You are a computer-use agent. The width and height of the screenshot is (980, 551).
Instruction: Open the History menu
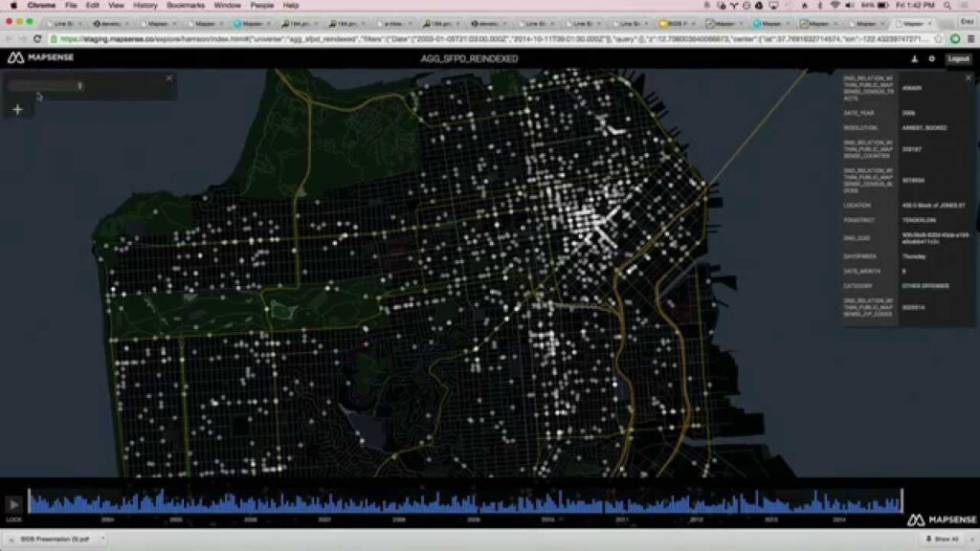[x=145, y=6]
